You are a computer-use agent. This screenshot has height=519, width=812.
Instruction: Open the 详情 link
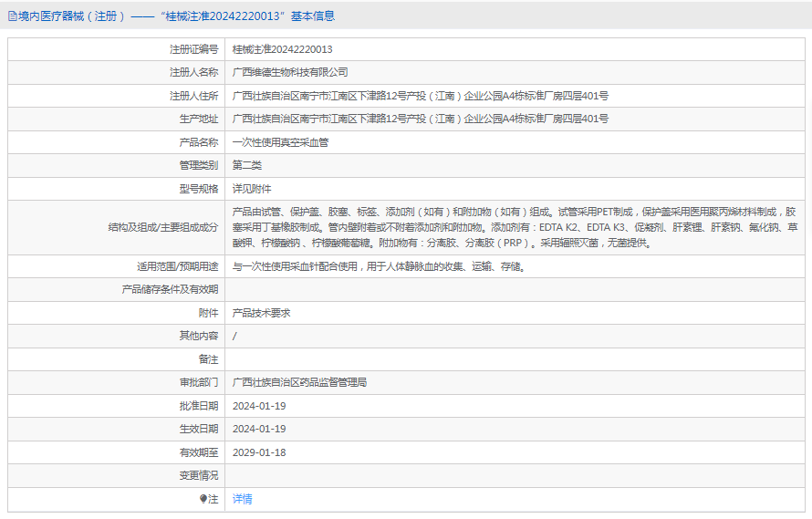pos(243,499)
